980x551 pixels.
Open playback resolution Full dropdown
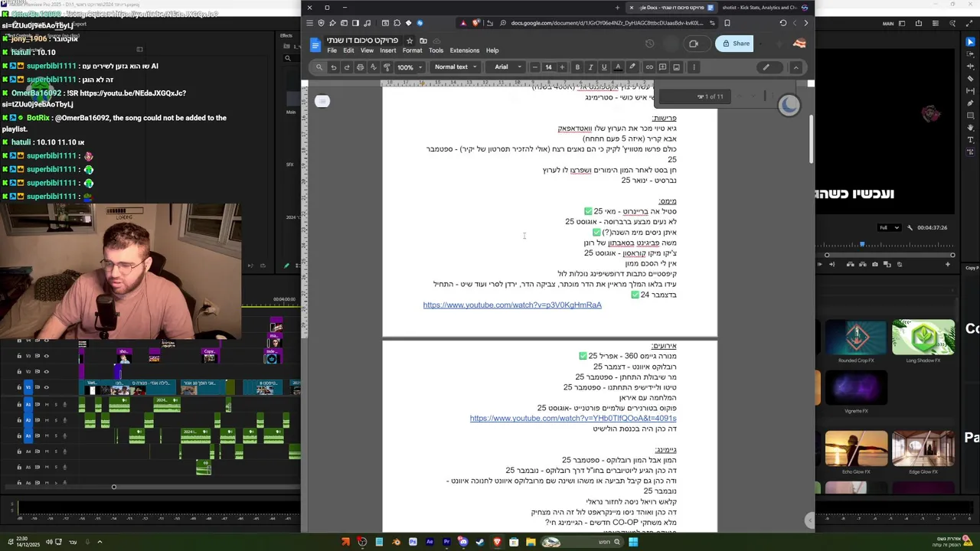[x=890, y=227]
